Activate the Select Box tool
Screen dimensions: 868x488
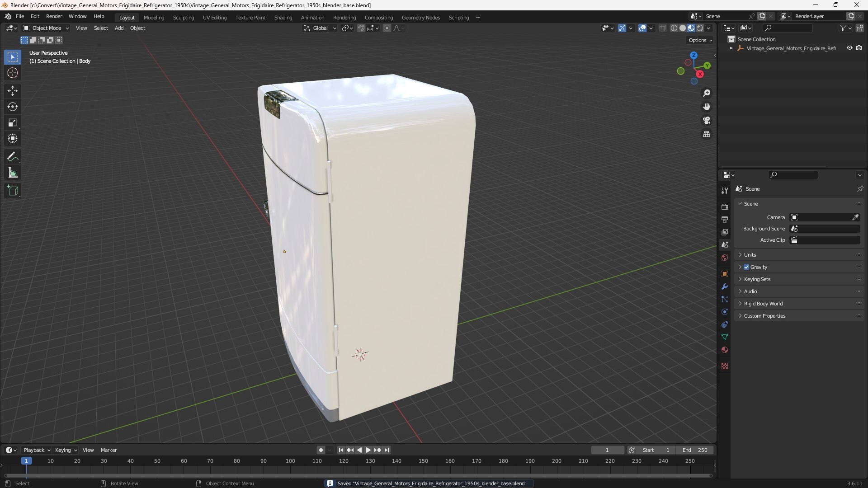[x=13, y=57]
